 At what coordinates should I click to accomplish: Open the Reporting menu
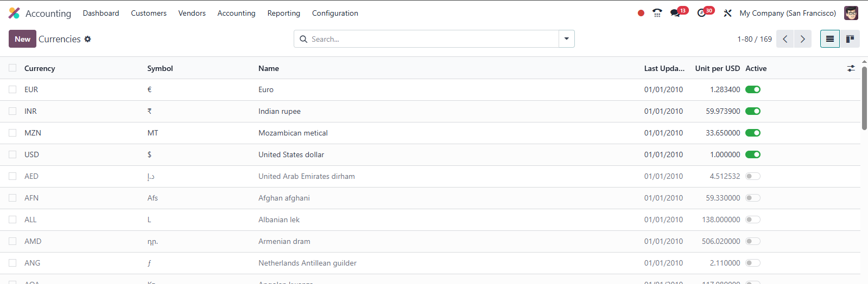[283, 13]
